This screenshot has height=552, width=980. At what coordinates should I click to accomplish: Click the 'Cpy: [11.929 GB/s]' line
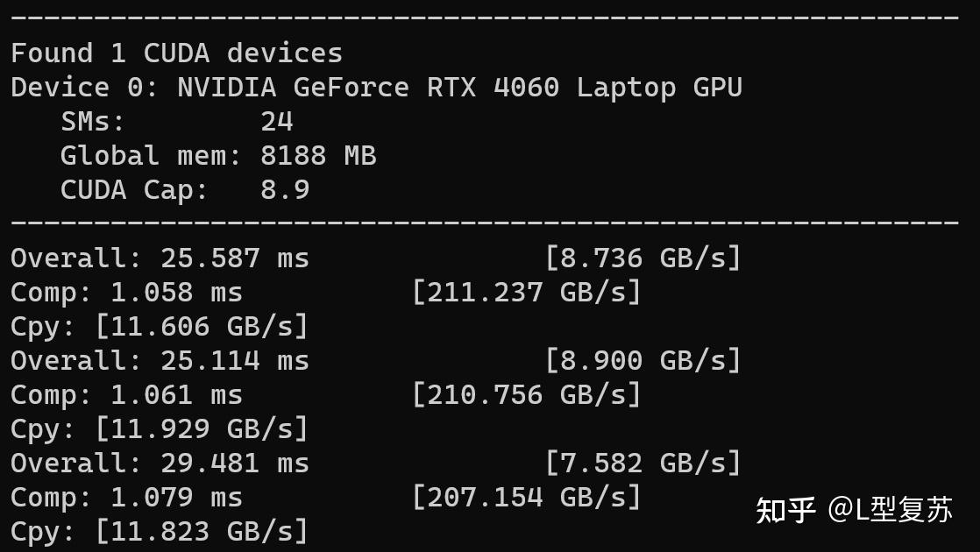pyautogui.click(x=160, y=429)
